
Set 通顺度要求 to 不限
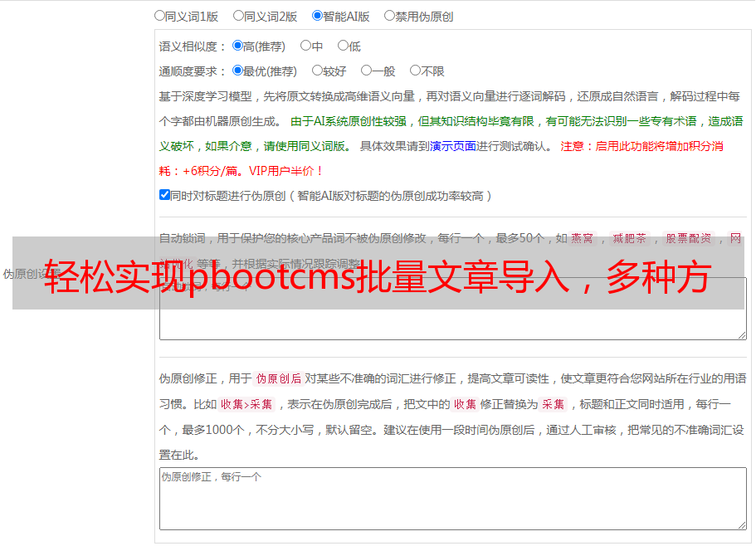tap(415, 71)
